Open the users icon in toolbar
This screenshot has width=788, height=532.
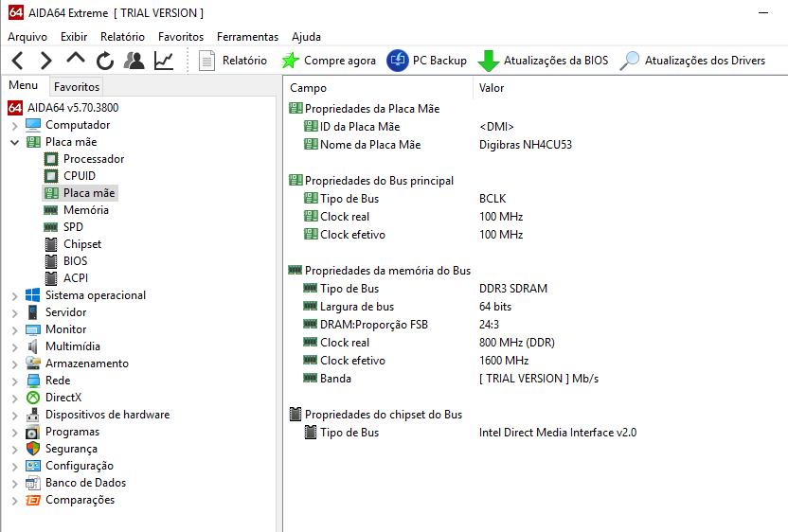pos(134,61)
